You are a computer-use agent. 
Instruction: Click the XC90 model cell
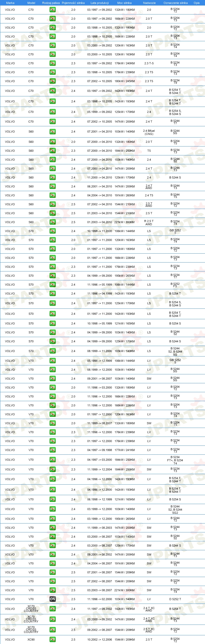31,639
